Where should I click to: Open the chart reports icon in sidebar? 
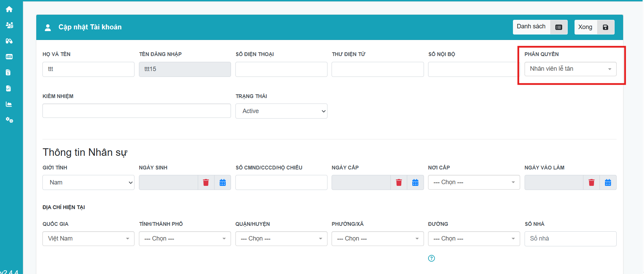click(x=9, y=104)
